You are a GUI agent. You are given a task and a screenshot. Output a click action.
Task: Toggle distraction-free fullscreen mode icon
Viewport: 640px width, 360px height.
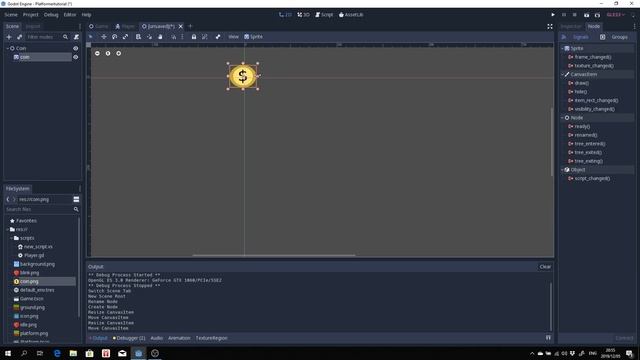pos(550,26)
